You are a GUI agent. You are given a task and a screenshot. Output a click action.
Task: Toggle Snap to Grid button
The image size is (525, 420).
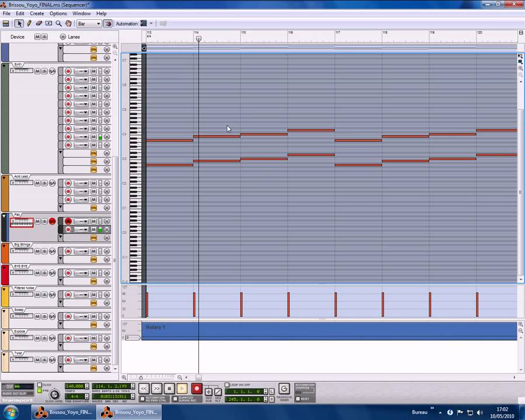point(108,23)
